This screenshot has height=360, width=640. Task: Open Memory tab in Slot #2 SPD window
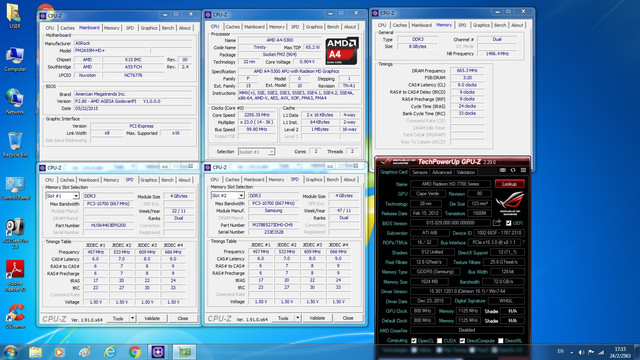pos(276,180)
